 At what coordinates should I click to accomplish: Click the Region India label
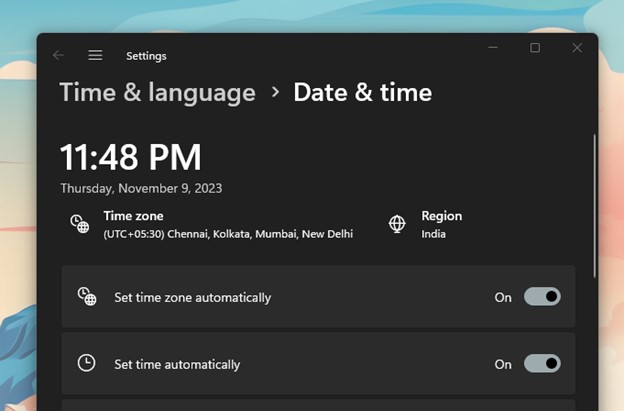pos(434,234)
